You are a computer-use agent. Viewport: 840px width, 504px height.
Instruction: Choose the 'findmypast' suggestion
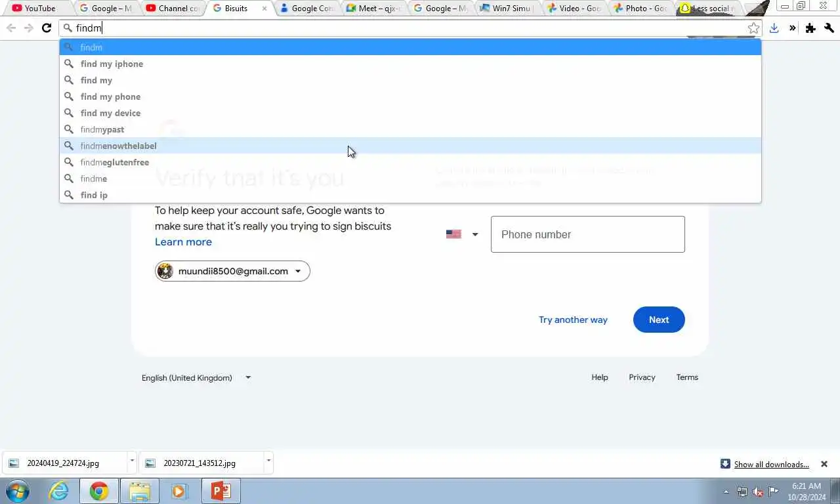click(410, 129)
